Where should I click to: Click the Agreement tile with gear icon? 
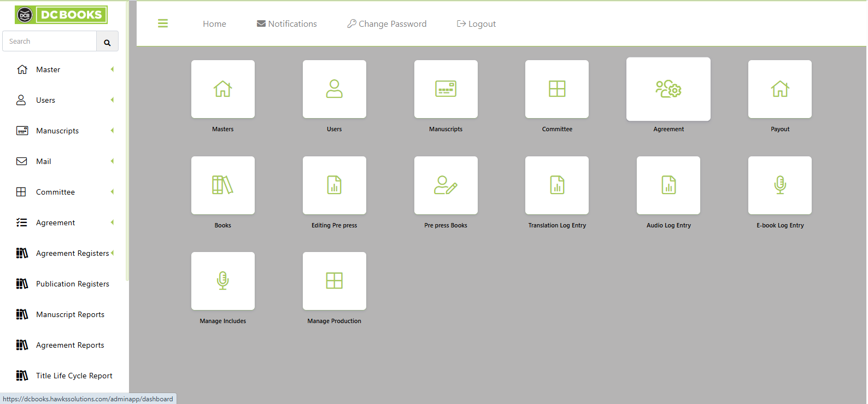click(668, 89)
